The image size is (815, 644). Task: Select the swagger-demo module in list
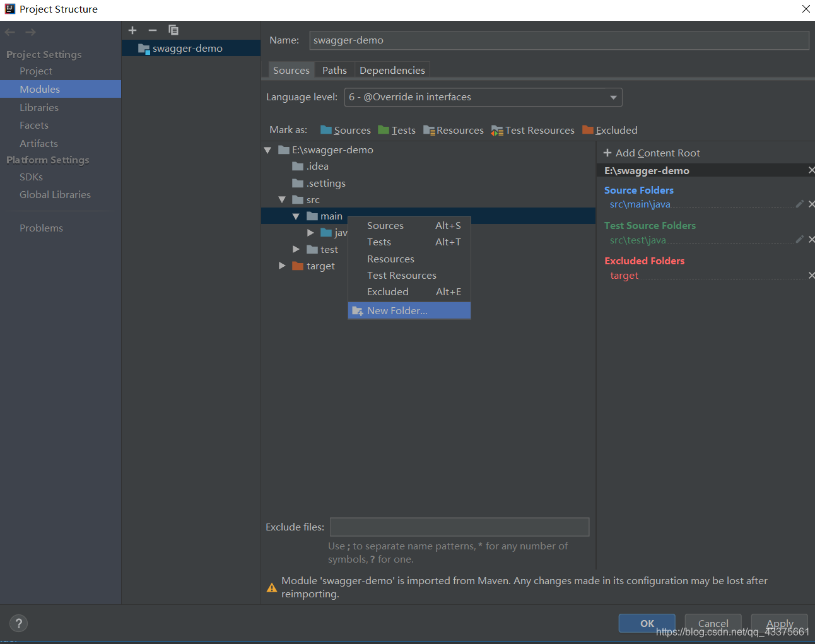click(191, 49)
